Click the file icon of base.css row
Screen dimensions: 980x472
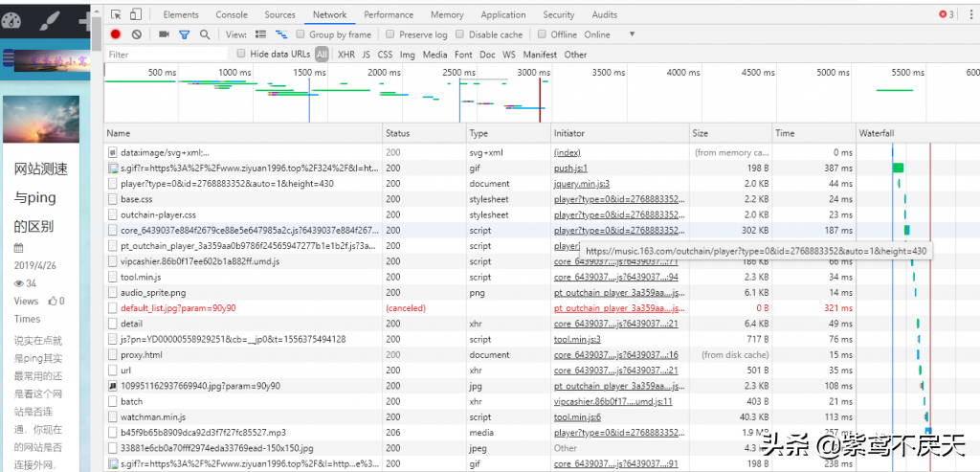pyautogui.click(x=113, y=199)
